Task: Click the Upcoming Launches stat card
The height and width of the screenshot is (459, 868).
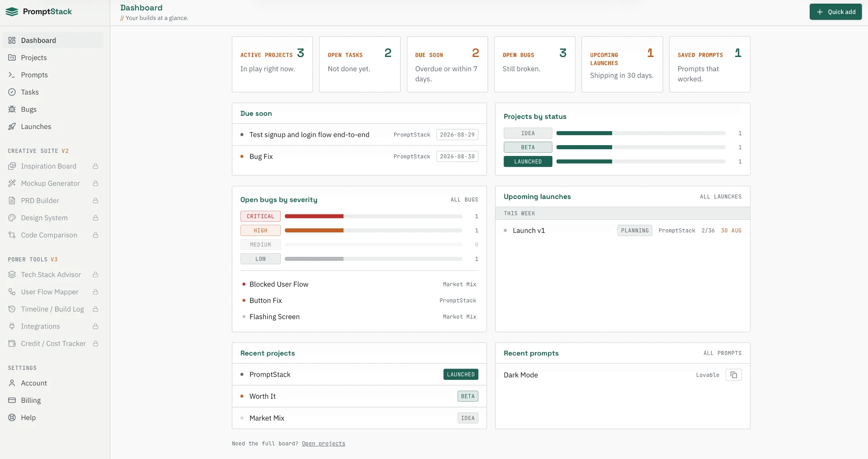Action: point(622,64)
